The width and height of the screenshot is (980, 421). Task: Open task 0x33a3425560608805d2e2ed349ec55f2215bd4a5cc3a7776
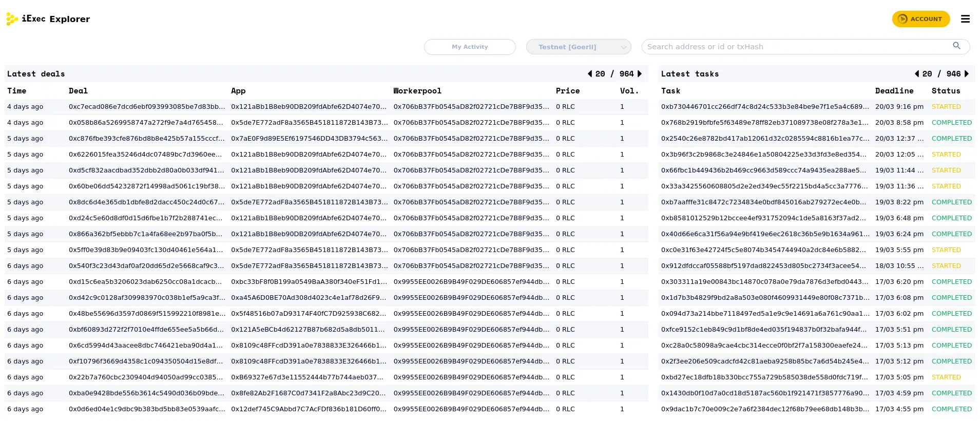765,186
